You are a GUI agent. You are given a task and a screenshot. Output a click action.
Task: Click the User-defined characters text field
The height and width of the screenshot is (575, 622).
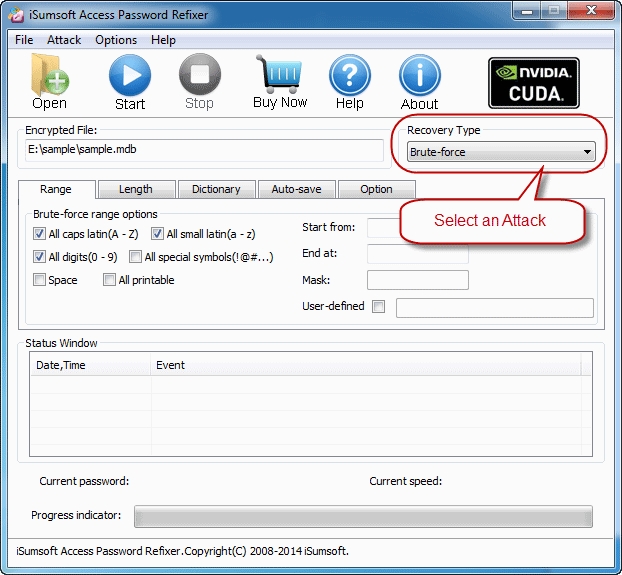point(495,308)
